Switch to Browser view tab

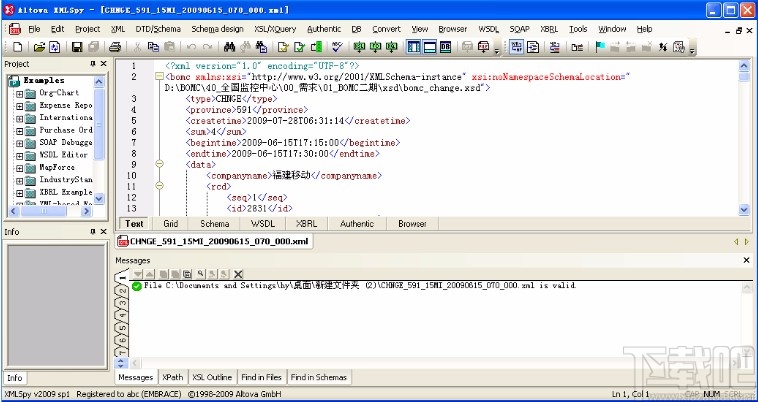coord(412,224)
